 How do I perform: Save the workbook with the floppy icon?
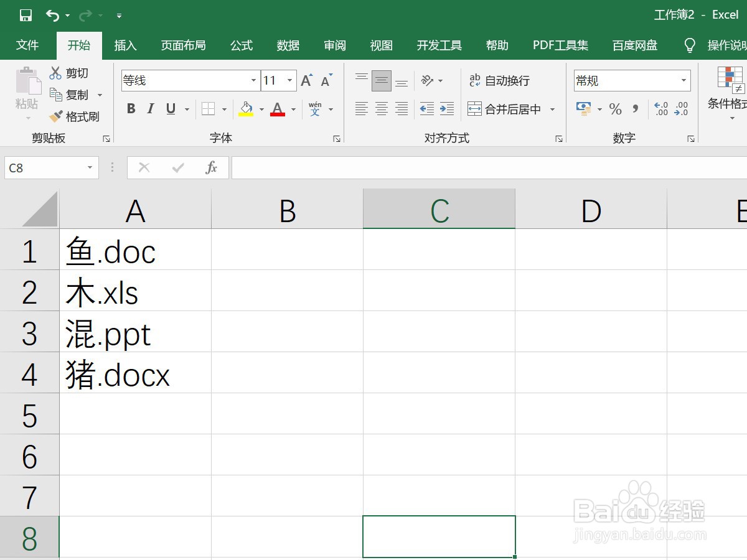click(26, 16)
